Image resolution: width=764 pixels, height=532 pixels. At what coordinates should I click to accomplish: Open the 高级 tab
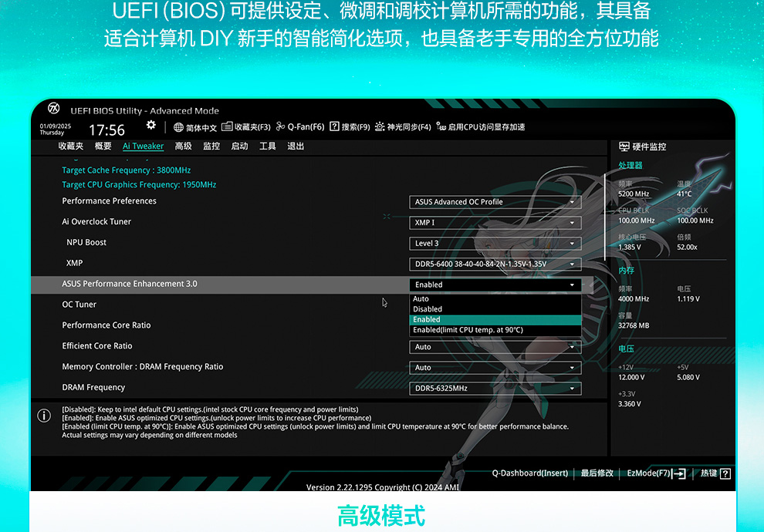pyautogui.click(x=183, y=146)
